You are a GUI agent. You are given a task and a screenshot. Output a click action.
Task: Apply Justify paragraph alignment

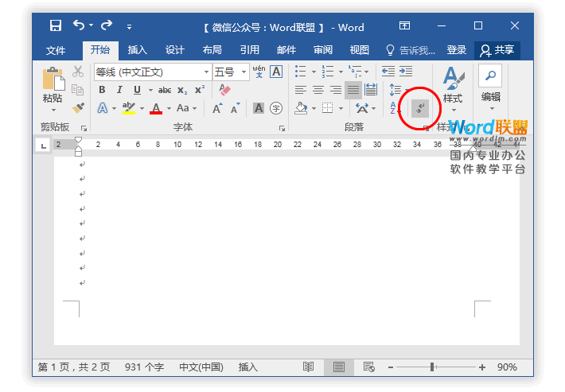353,90
